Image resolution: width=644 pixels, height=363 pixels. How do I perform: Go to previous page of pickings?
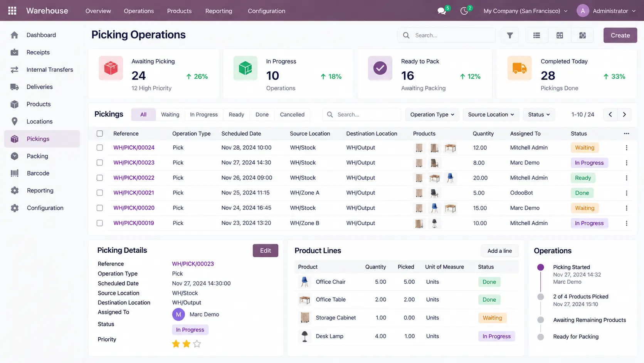[610, 115]
